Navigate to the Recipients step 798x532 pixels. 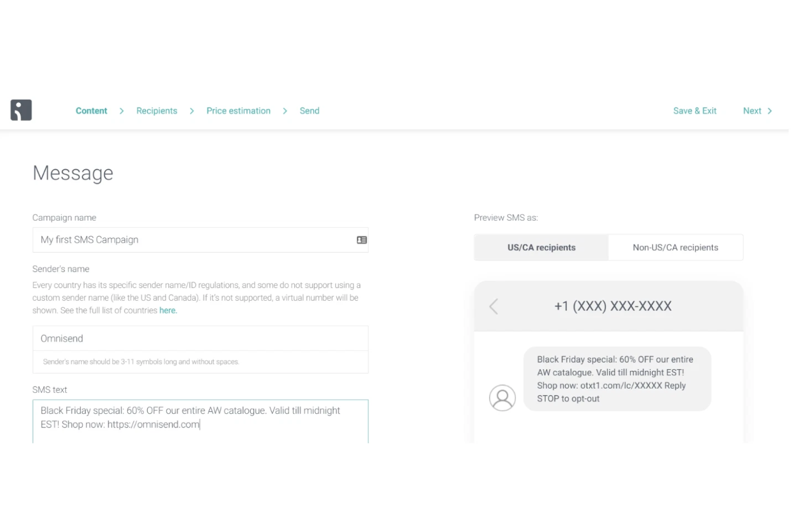156,110
